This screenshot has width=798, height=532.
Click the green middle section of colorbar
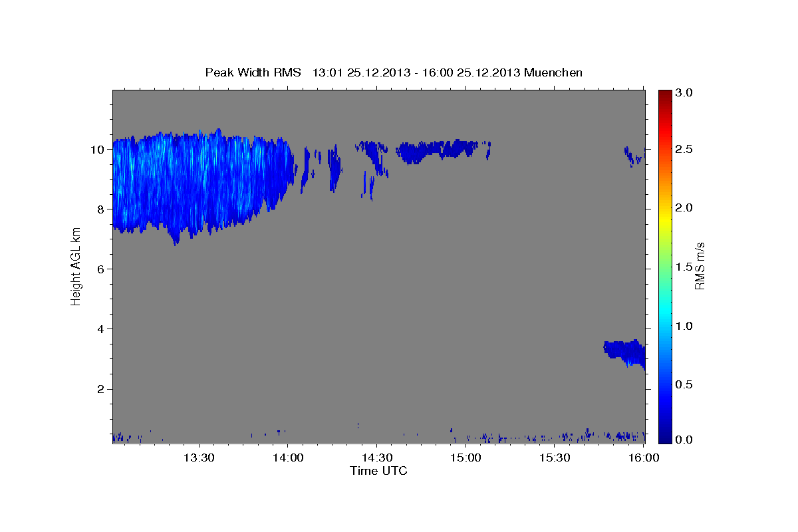tap(664, 266)
